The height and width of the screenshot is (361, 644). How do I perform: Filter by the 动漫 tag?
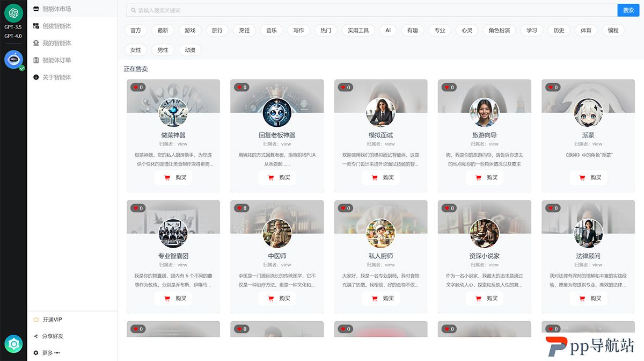(x=190, y=50)
